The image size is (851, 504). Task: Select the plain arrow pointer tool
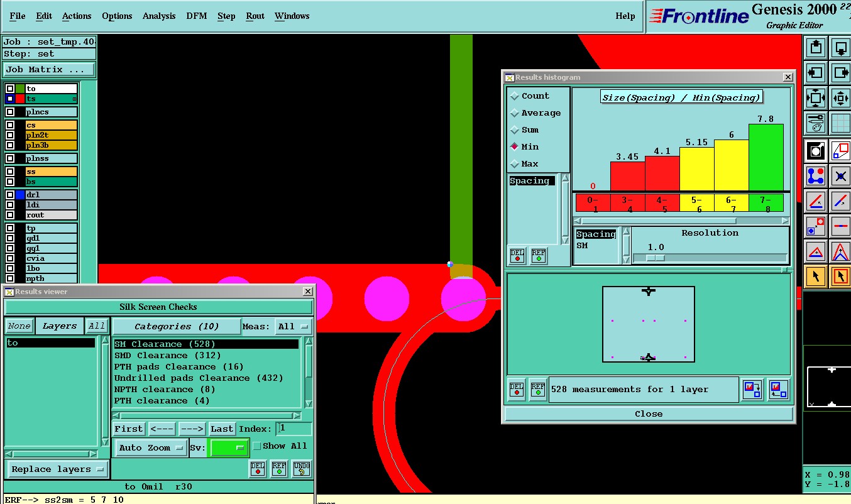tap(816, 277)
